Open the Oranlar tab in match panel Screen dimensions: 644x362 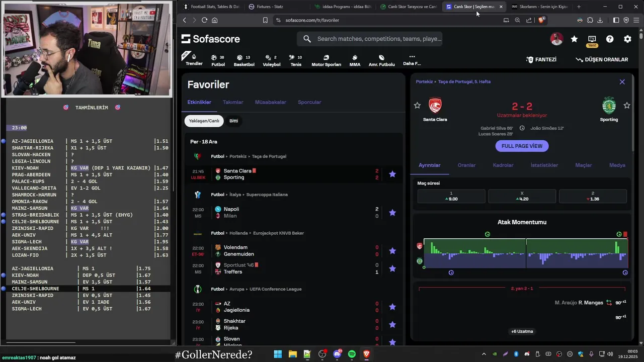(466, 165)
